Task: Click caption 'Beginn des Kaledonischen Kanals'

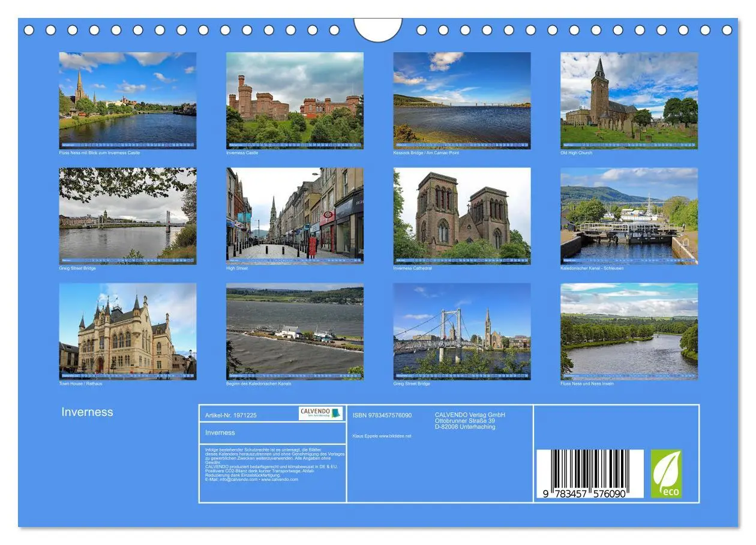Action: pyautogui.click(x=259, y=384)
